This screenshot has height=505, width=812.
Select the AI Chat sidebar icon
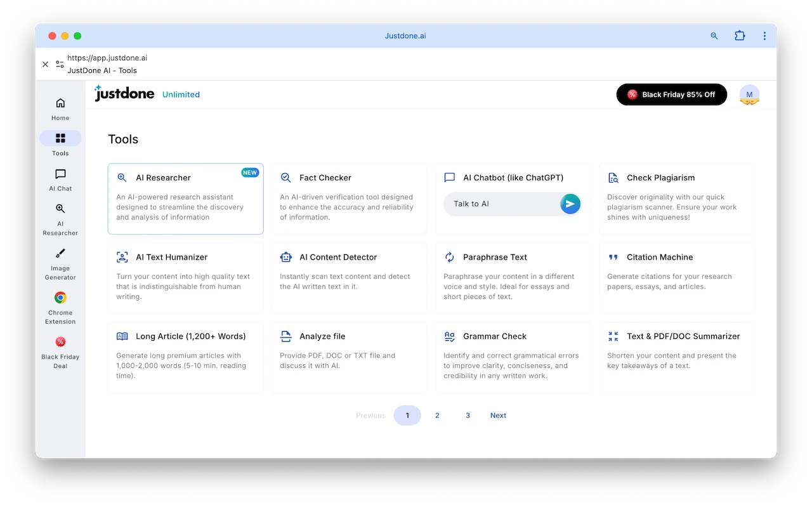(x=60, y=174)
